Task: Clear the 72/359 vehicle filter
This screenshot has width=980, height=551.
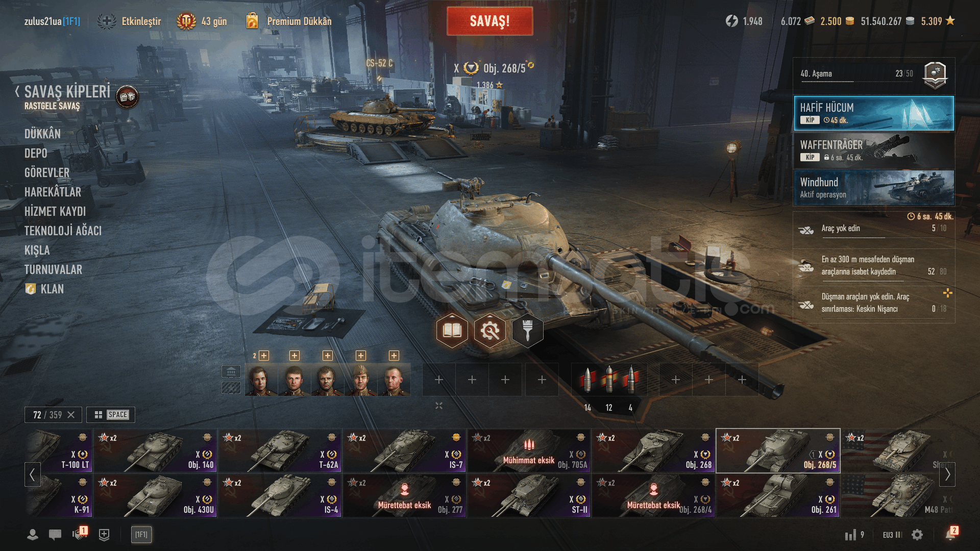Action: 71,415
